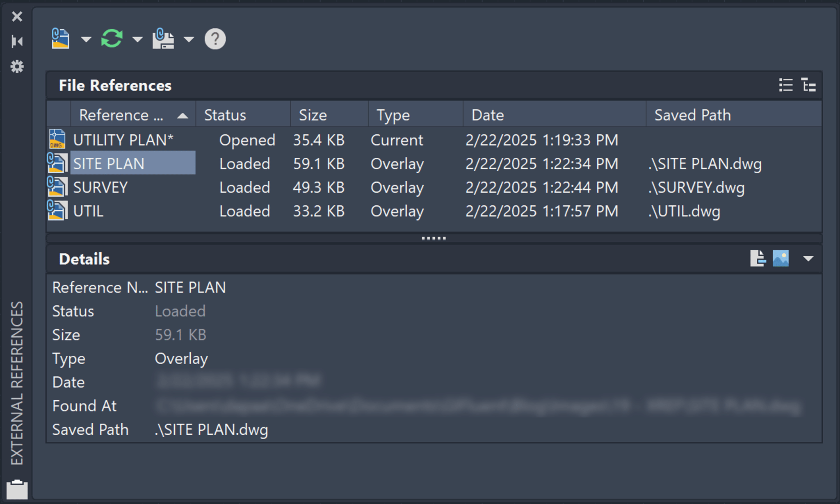Screen dimensions: 840x504
Task: Select the Change Path toolbar icon
Action: tap(163, 39)
